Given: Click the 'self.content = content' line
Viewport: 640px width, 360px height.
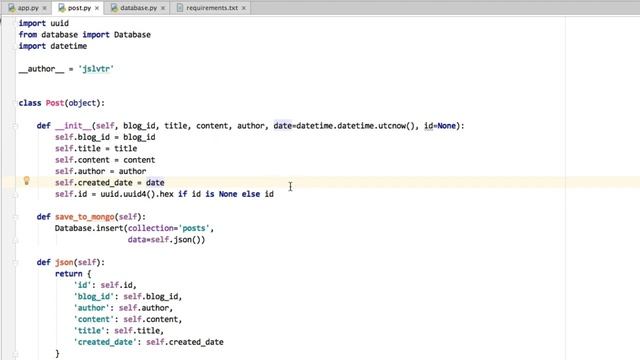Looking at the screenshot, I should point(105,160).
